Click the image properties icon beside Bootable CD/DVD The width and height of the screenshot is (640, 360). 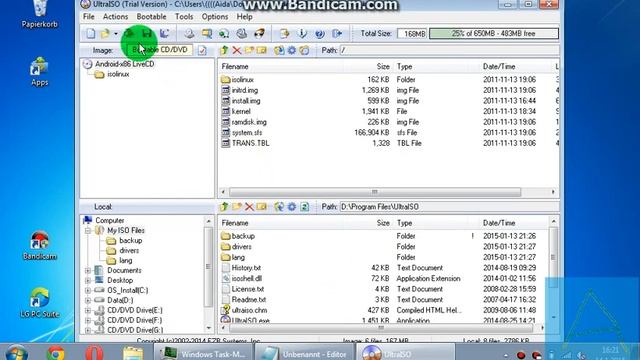202,50
